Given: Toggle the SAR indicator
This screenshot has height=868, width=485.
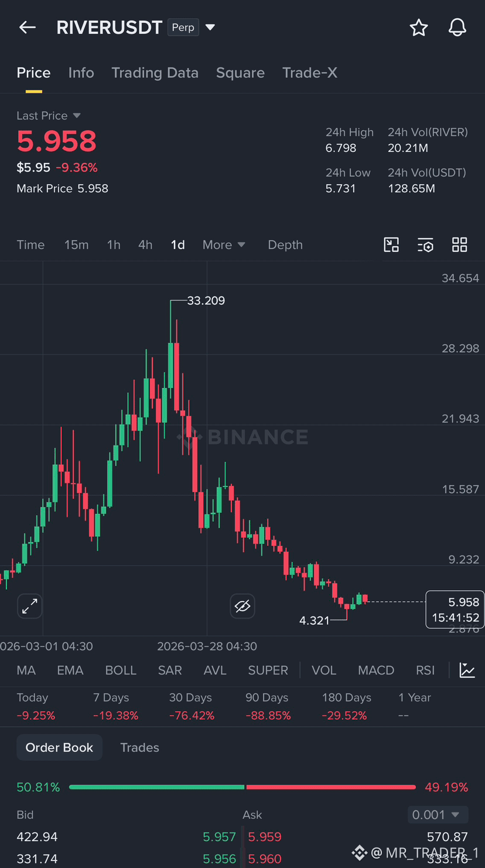Looking at the screenshot, I should coord(170,670).
